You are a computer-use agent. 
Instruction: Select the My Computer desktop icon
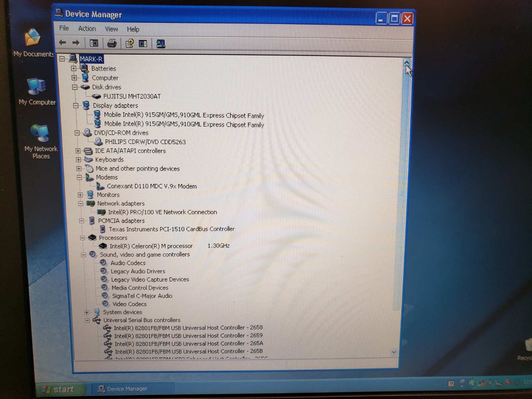[37, 92]
